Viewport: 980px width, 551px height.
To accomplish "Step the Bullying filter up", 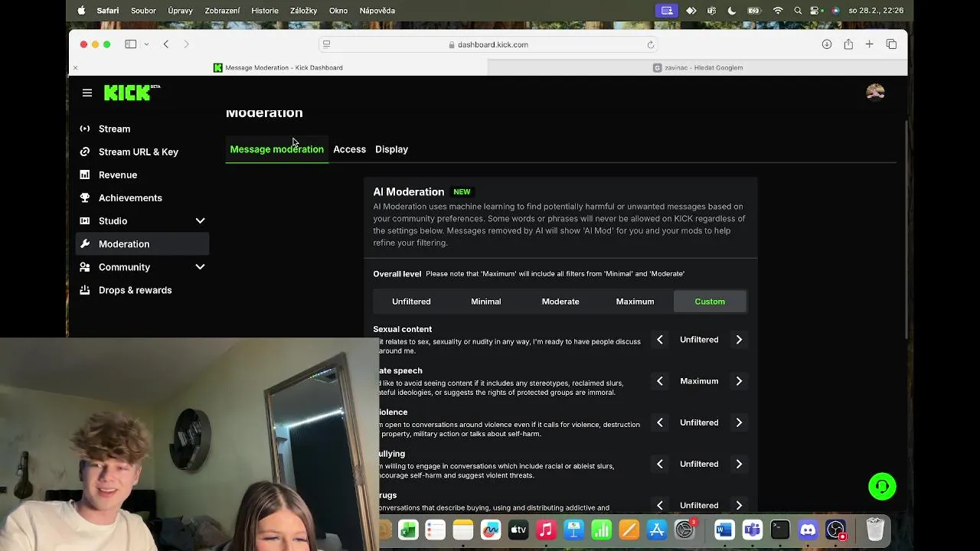I will click(x=739, y=464).
